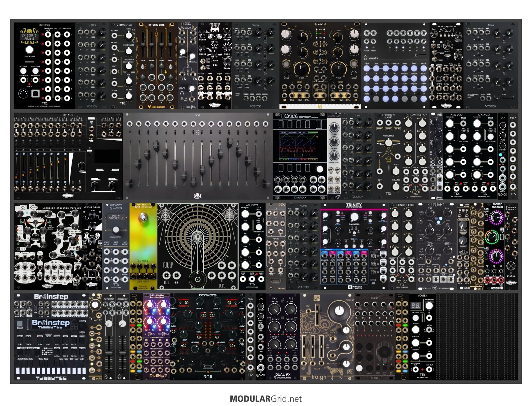Click the CLOCK OUT jack on Octopus

tap(23, 80)
